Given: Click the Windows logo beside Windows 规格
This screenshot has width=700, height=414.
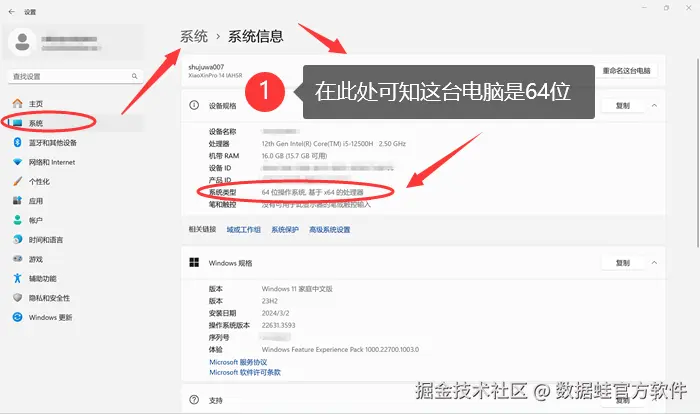Looking at the screenshot, I should point(194,263).
